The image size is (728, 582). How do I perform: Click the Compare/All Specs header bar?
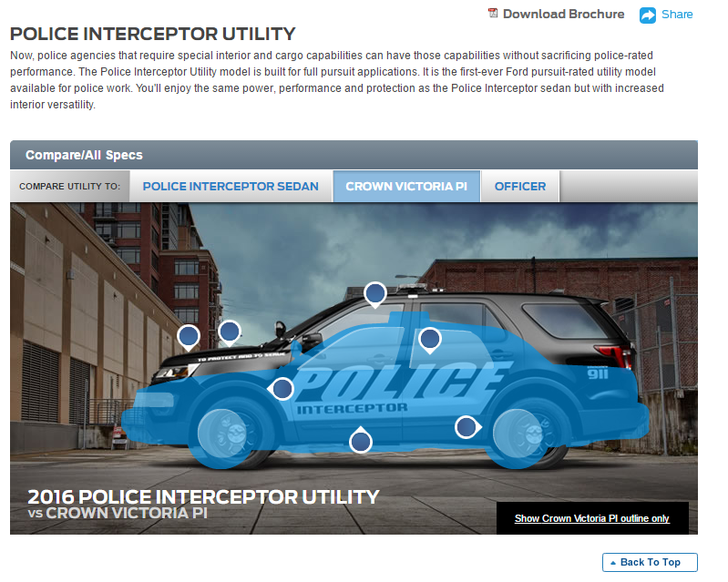[x=354, y=155]
